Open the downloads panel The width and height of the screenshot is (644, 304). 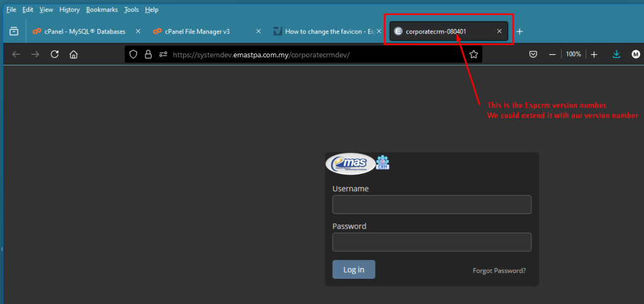(616, 55)
